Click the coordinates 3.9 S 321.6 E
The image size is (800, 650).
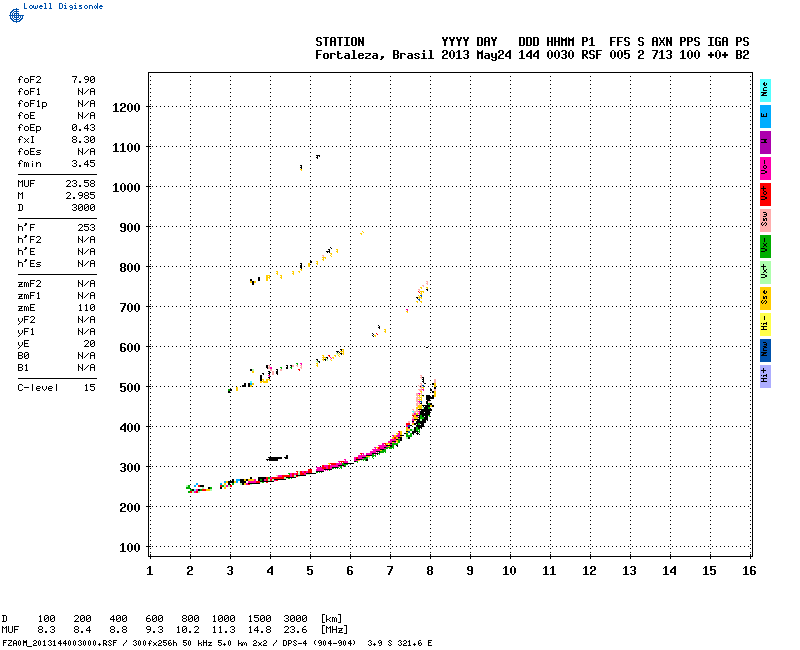(400, 643)
